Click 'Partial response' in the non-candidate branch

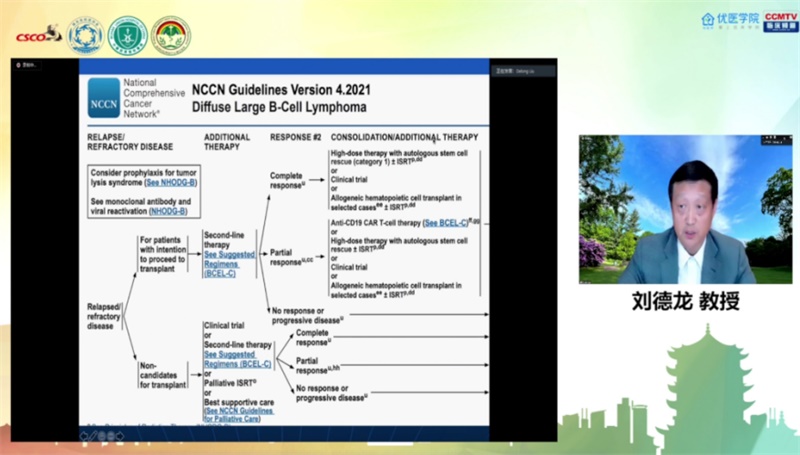317,365
